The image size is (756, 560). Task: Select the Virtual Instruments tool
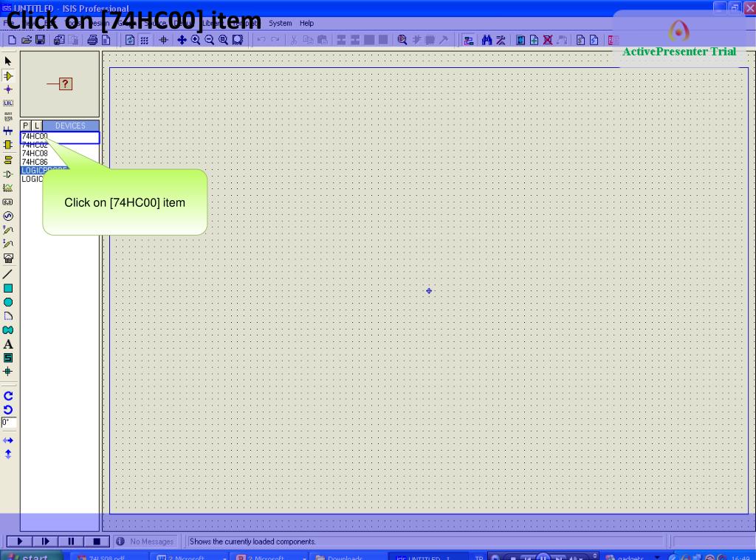coord(8,259)
